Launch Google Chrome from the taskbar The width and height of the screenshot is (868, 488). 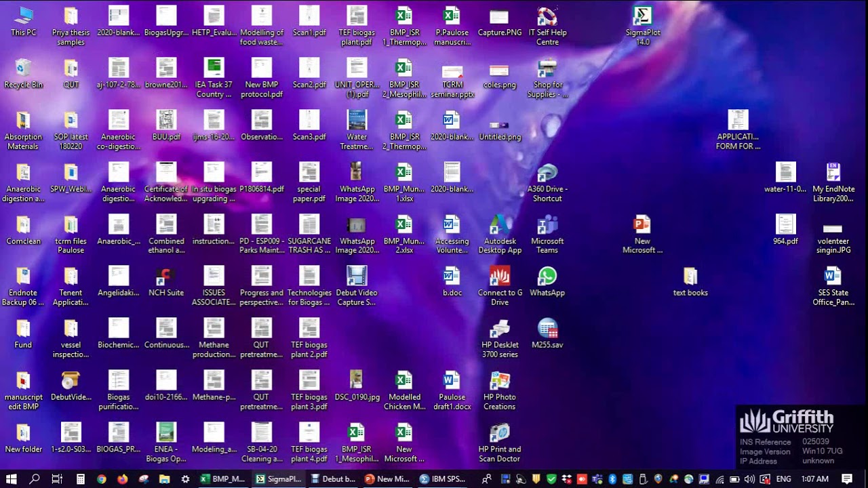tap(102, 479)
